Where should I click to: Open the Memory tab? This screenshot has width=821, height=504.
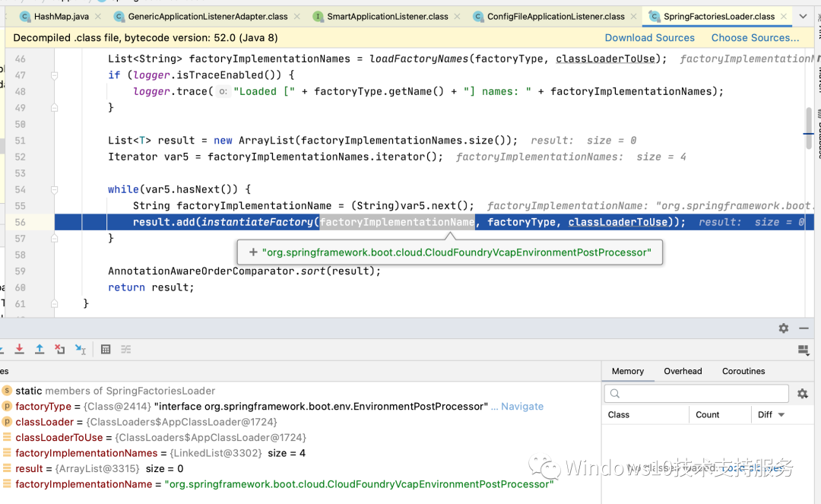[x=627, y=371]
